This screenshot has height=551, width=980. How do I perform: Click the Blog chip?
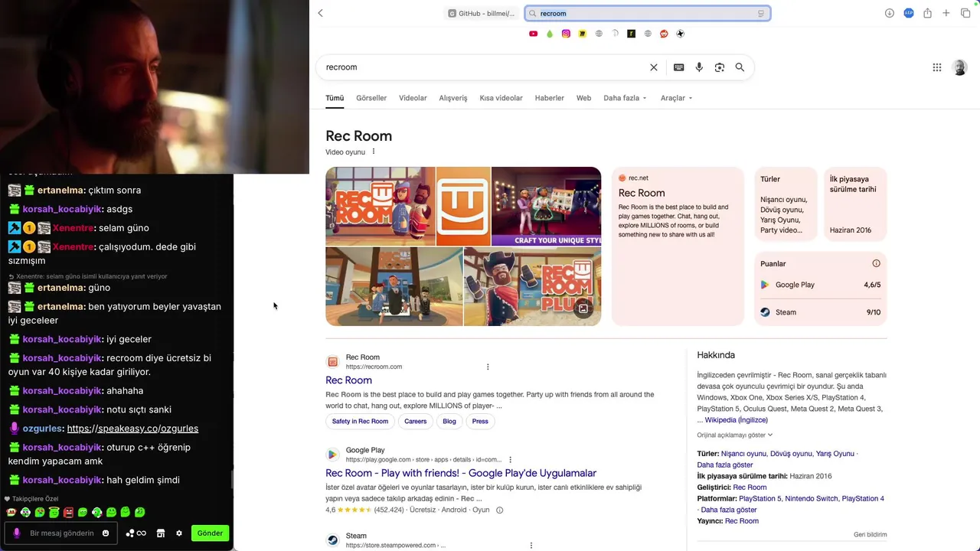coord(449,421)
